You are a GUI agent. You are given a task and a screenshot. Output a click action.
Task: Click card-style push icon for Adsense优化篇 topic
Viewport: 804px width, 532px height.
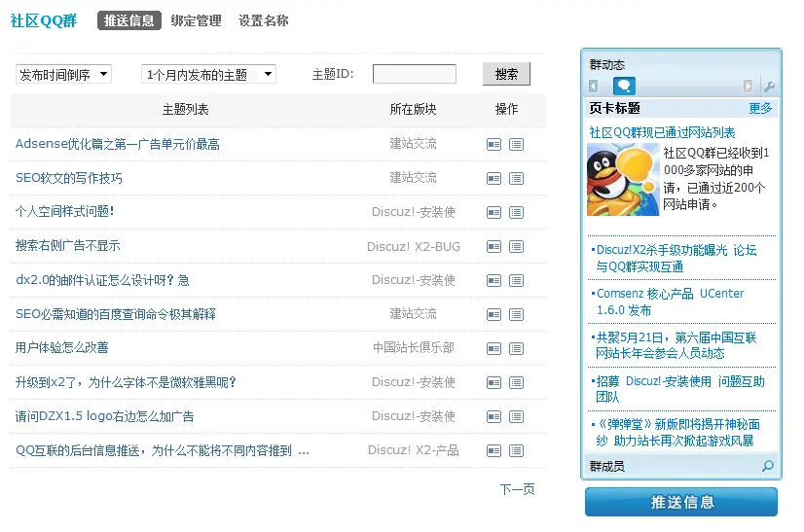tap(493, 144)
